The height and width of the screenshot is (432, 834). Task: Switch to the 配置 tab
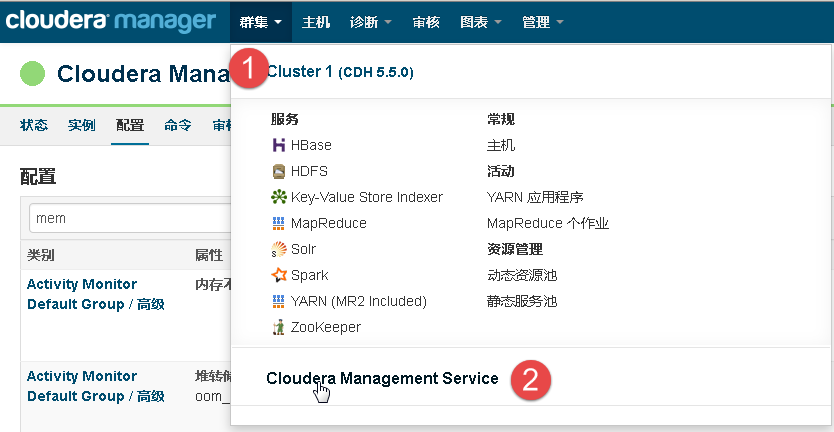[x=130, y=126]
